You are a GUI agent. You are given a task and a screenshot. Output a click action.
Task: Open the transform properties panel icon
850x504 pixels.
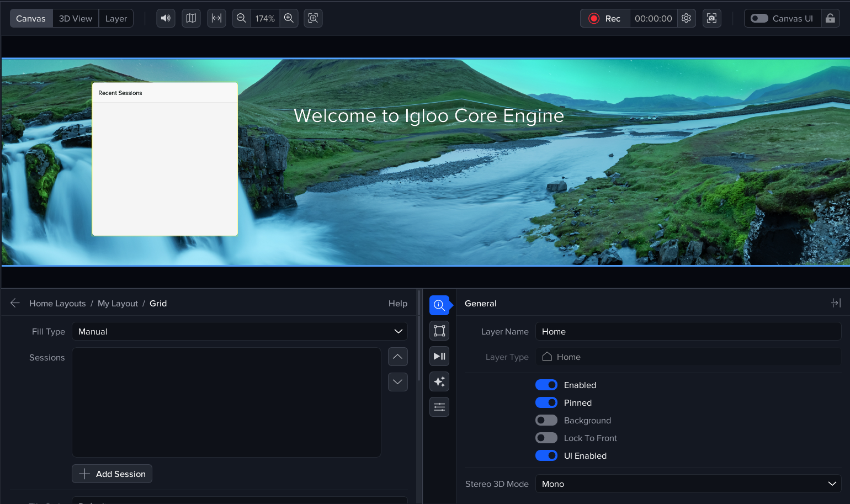coord(439,331)
